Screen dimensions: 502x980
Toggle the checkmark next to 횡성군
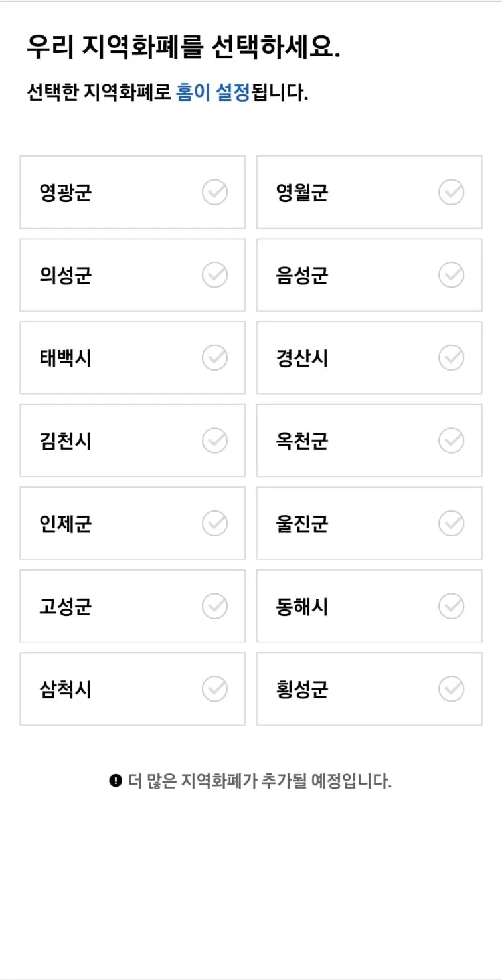pyautogui.click(x=451, y=688)
